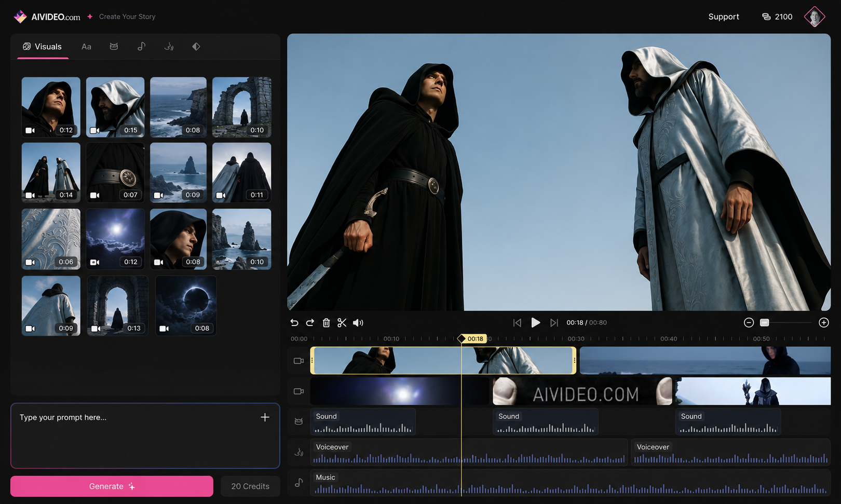Select the Music track clip
This screenshot has height=504, width=841.
coord(571,482)
